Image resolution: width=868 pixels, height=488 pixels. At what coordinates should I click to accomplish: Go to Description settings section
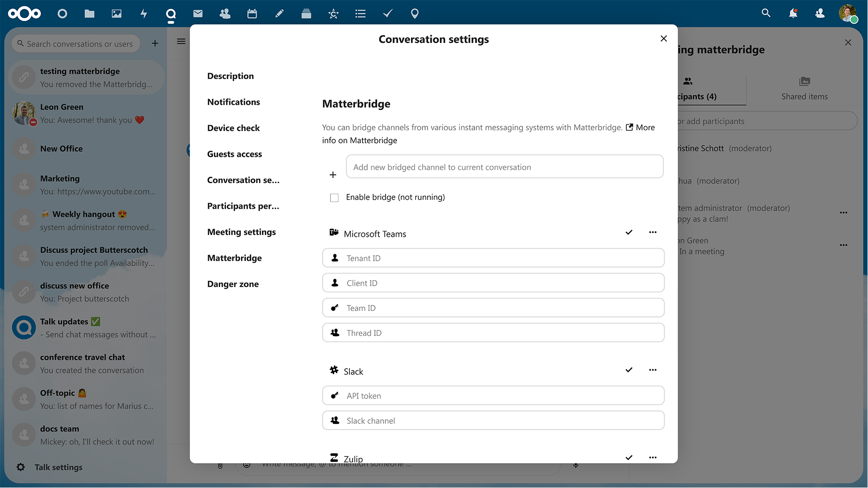pyautogui.click(x=231, y=76)
